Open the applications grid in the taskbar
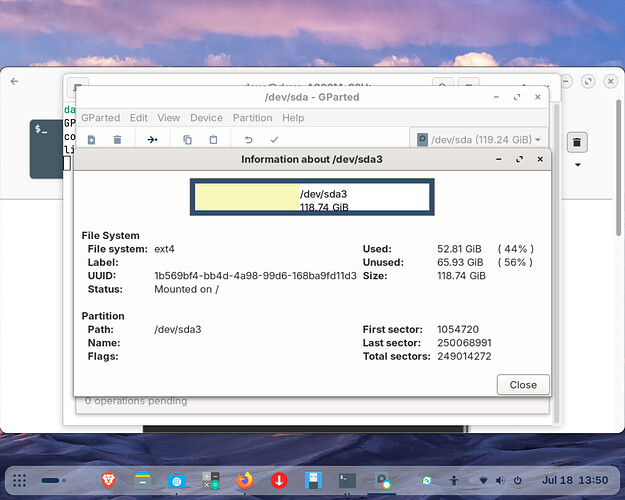 click(x=19, y=480)
